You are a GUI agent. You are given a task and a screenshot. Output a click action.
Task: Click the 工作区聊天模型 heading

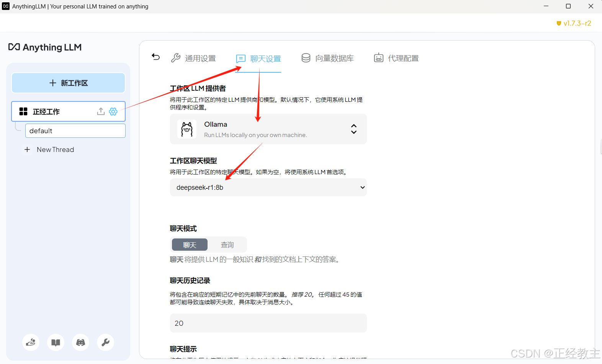193,161
